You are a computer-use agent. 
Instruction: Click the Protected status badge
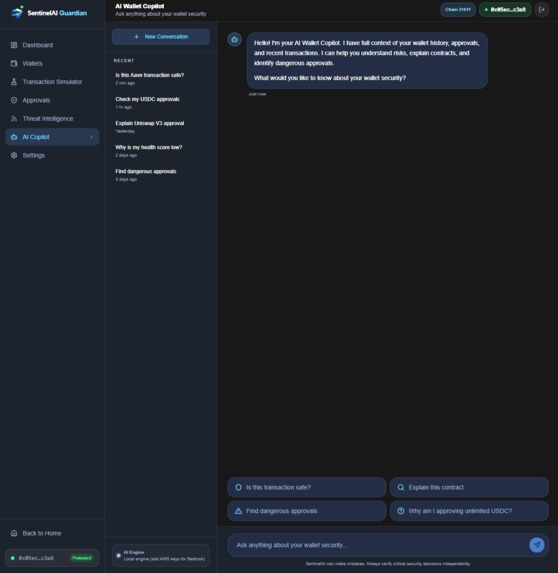coord(81,558)
